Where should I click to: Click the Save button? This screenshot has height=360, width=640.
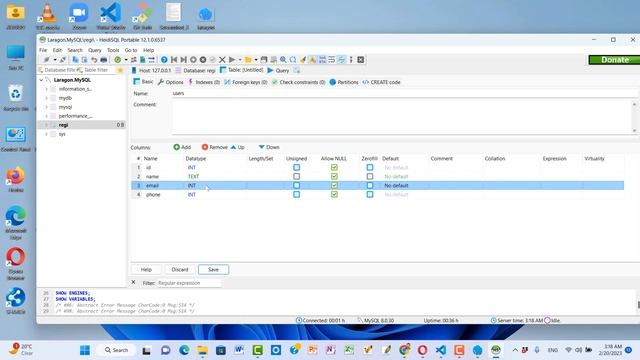pyautogui.click(x=213, y=269)
